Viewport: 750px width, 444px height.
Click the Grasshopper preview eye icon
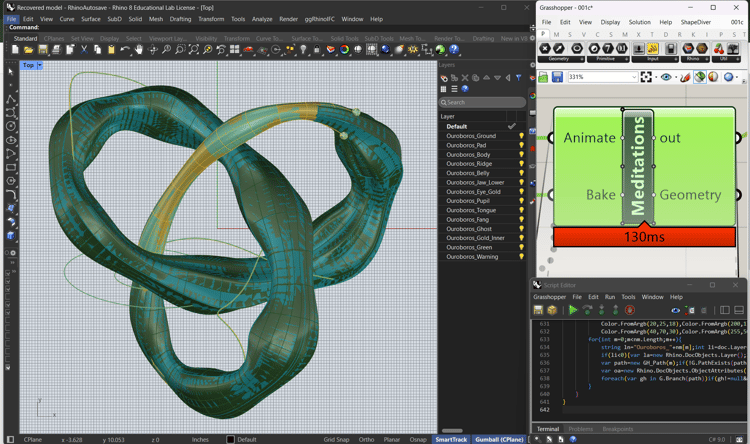pyautogui.click(x=667, y=77)
